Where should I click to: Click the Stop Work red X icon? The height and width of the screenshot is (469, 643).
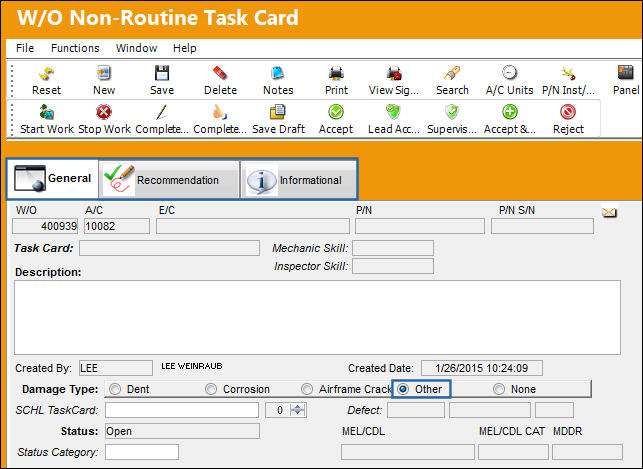click(104, 112)
